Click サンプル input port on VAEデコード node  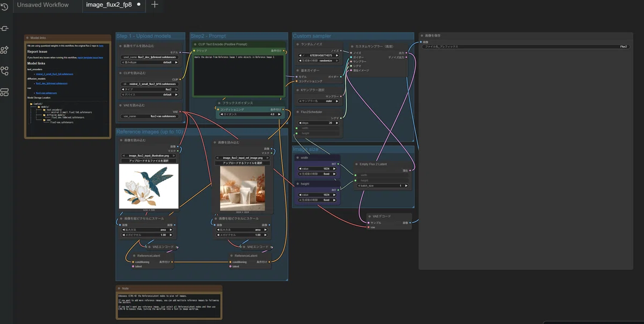[x=369, y=222]
